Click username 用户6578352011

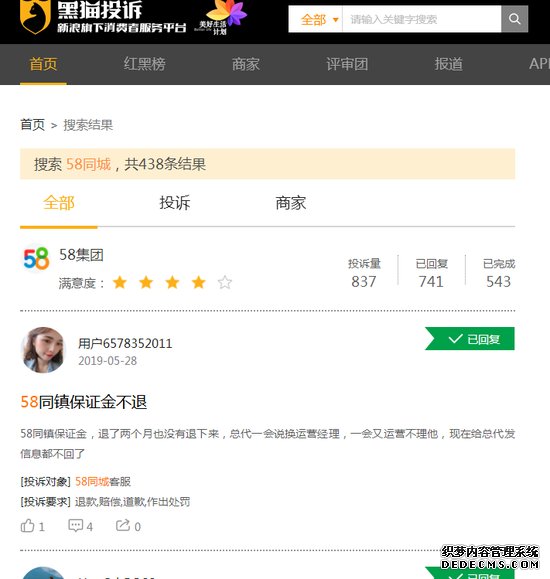coord(125,343)
